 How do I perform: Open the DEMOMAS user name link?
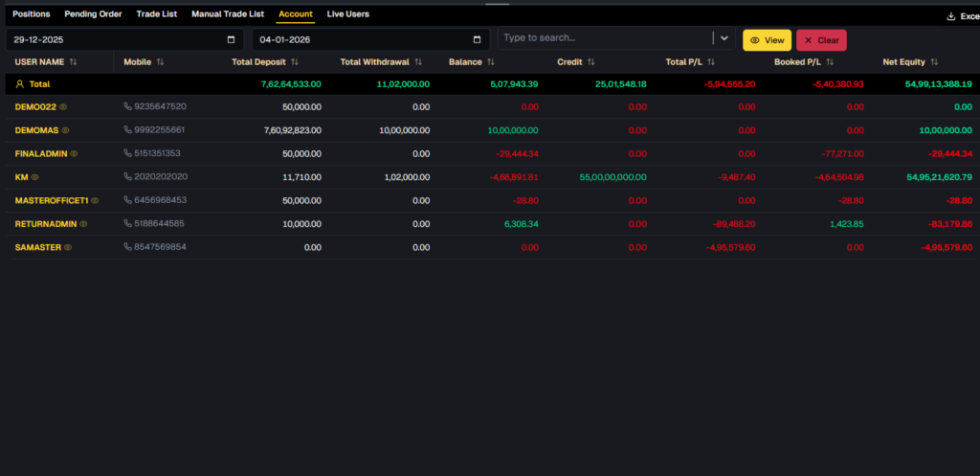pos(36,130)
